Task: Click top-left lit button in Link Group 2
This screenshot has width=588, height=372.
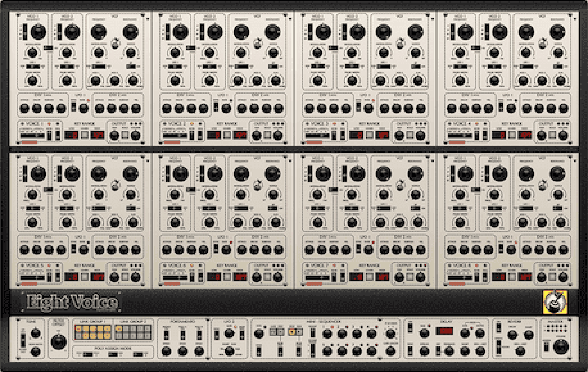Action: coord(119,329)
